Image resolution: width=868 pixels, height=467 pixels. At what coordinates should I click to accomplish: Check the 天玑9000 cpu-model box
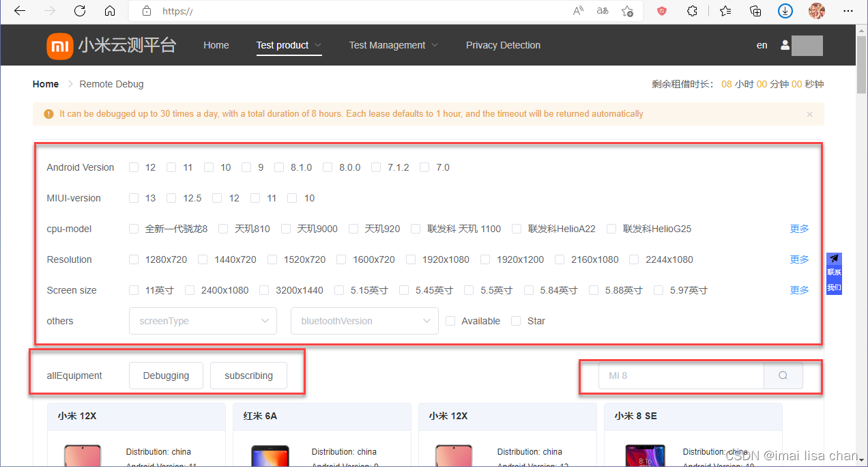pos(286,229)
